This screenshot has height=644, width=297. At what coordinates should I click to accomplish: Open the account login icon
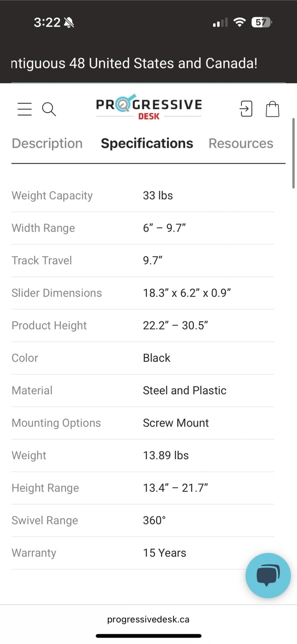pyautogui.click(x=246, y=109)
